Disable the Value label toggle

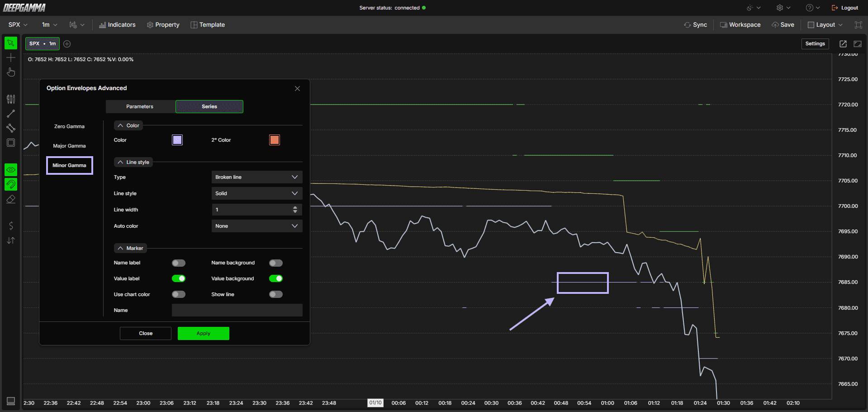click(x=179, y=278)
